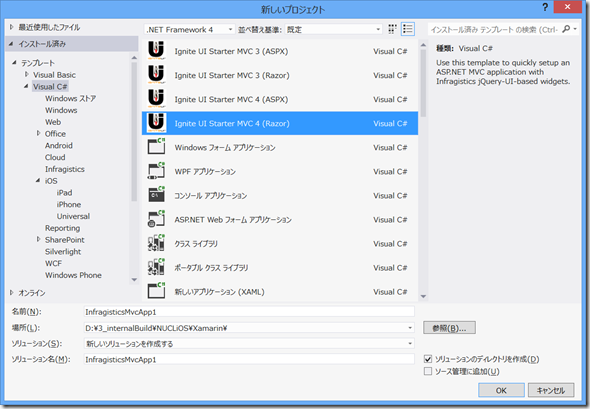Open the 場所 location dropdown arrow
590x409 pixels.
point(410,328)
